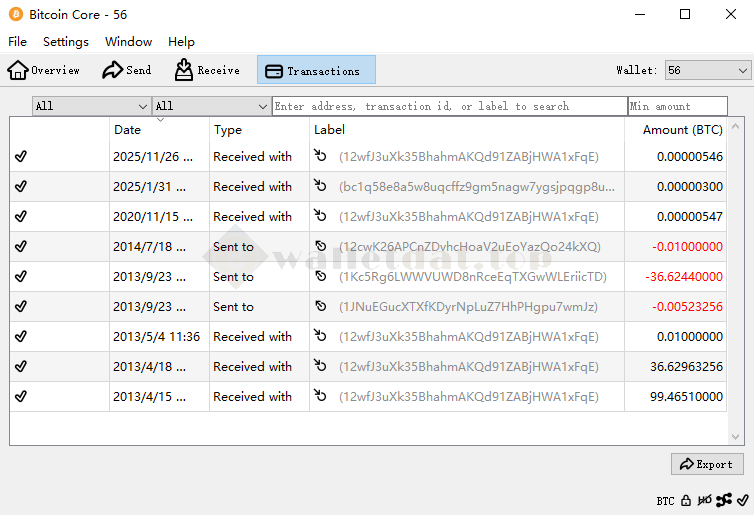Expand the date range filter dropdown

click(91, 106)
